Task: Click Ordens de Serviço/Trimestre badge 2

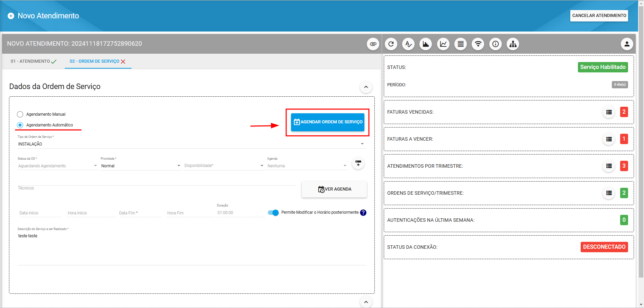Action: pos(624,193)
